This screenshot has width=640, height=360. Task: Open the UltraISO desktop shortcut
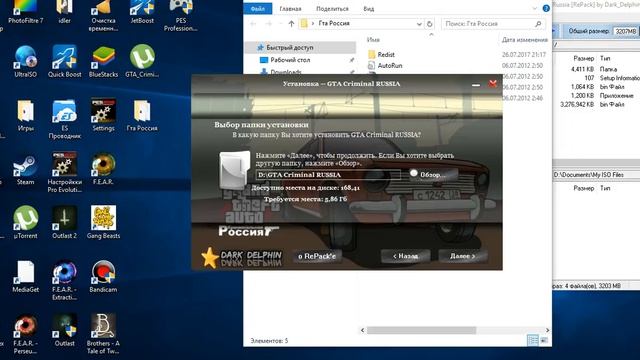coord(25,61)
